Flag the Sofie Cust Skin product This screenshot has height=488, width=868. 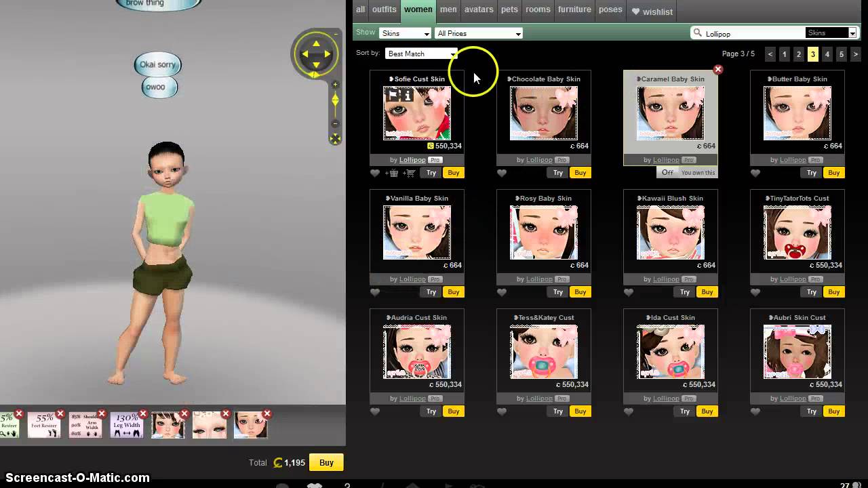click(393, 96)
